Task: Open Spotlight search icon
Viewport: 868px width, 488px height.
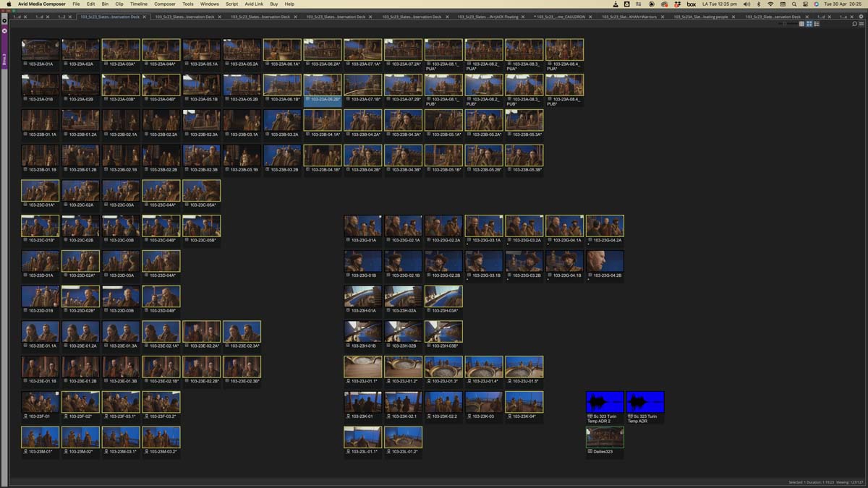Action: (793, 4)
